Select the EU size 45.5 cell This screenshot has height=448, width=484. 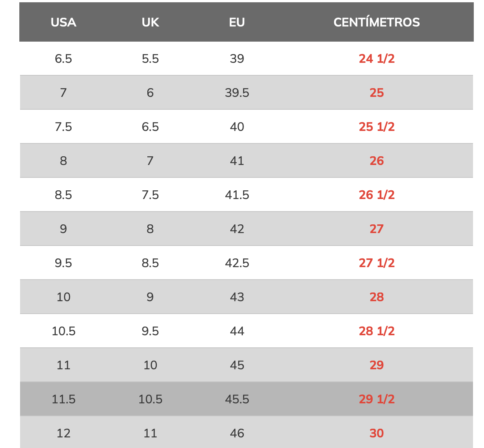tap(237, 399)
